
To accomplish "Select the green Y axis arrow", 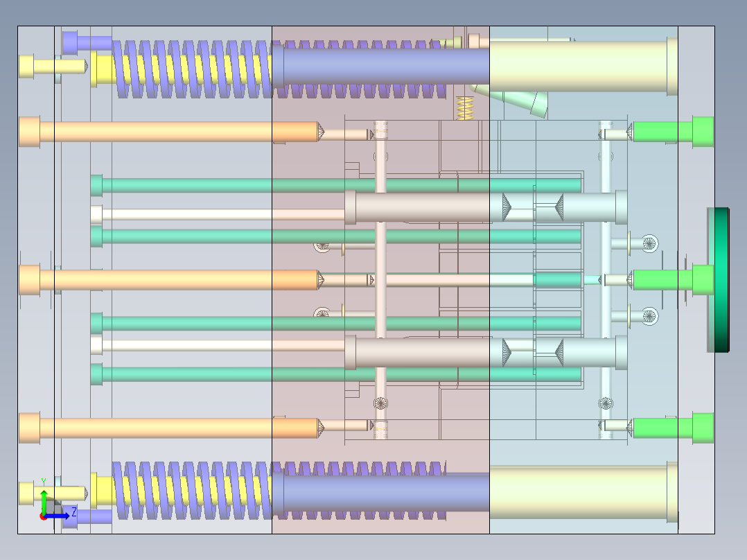I will [44, 502].
